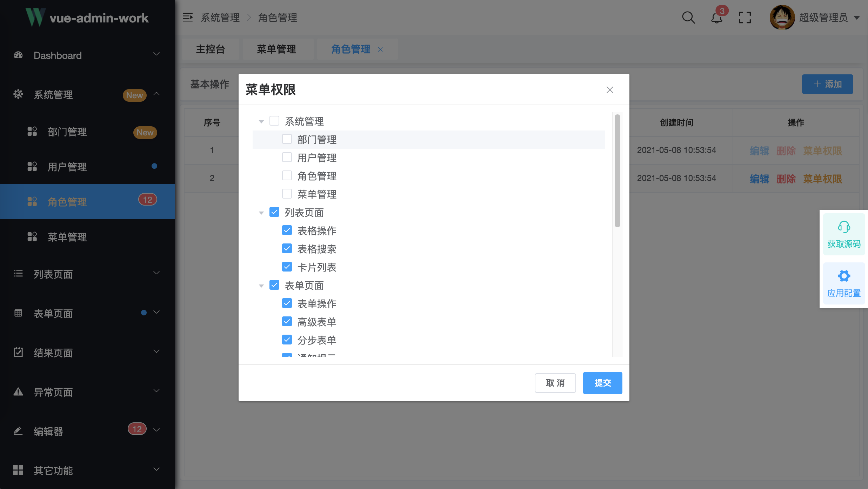Uncheck the 表单页面 checkbox in tree
This screenshot has height=489, width=868.
(274, 285)
